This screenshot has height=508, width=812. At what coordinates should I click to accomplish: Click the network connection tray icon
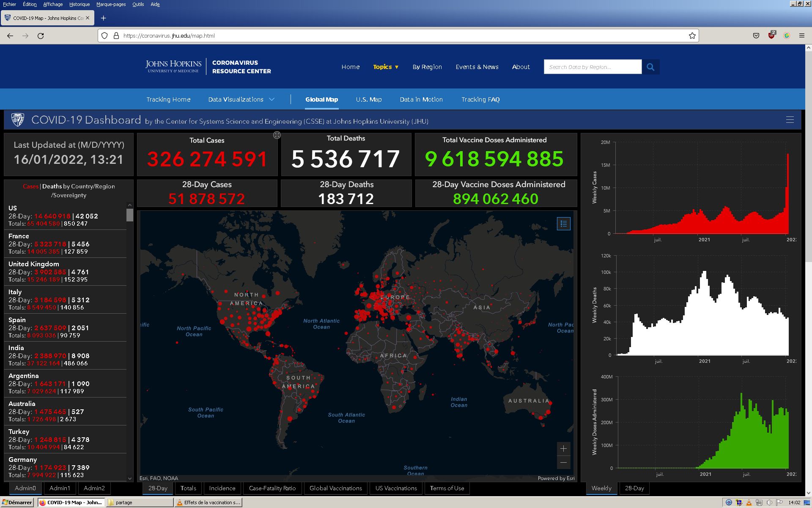pos(759,502)
